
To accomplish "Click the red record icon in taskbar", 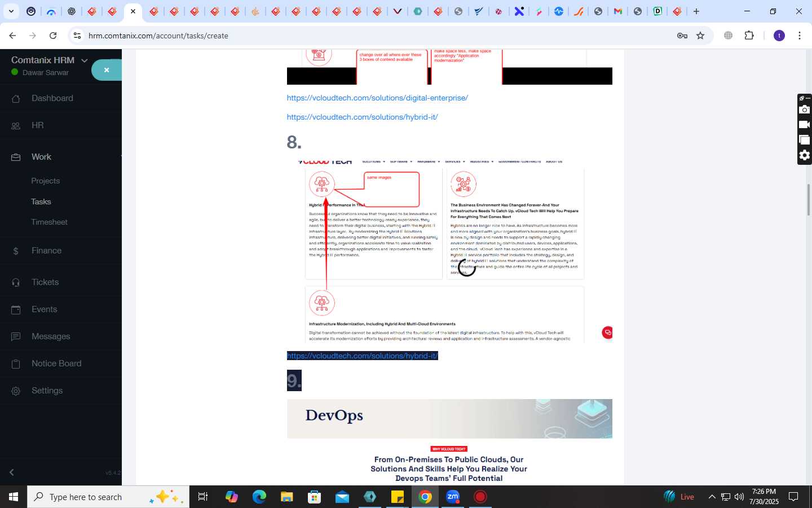I will tap(480, 497).
